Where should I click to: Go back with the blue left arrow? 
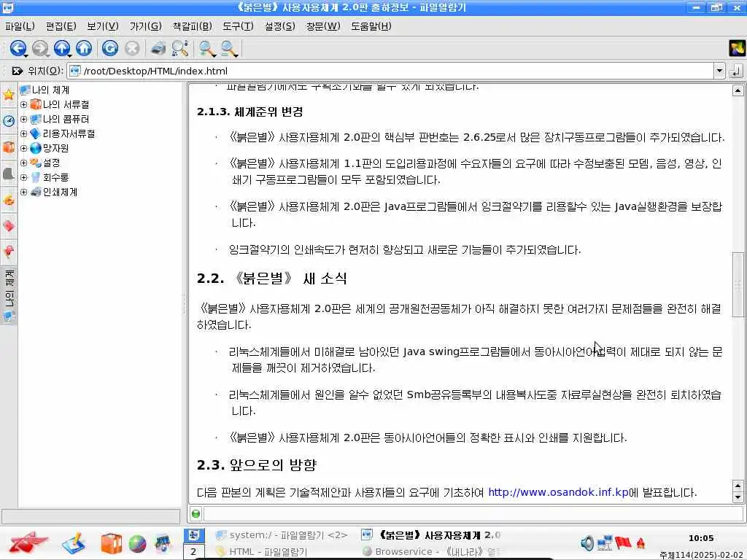point(18,48)
